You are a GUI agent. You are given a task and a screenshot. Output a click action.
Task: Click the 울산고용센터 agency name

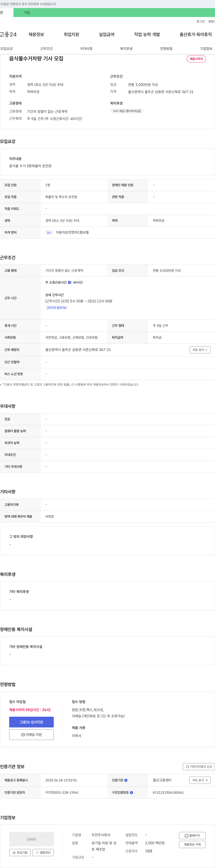(162, 780)
